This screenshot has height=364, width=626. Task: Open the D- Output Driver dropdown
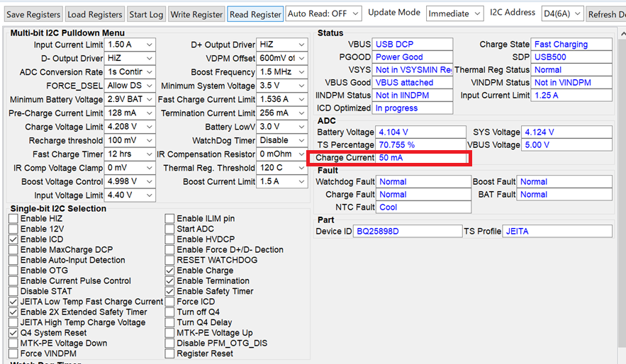tap(130, 58)
